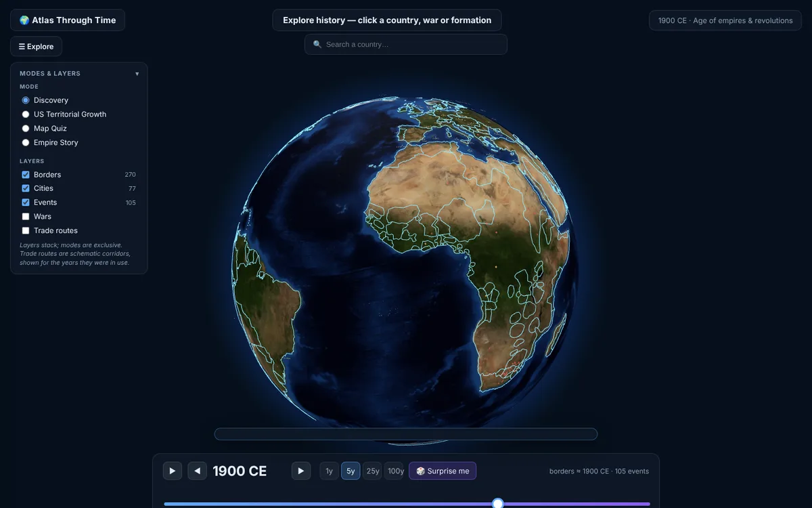Click the timeline slider handle
Screen dimensions: 812x508
[x=498, y=503]
